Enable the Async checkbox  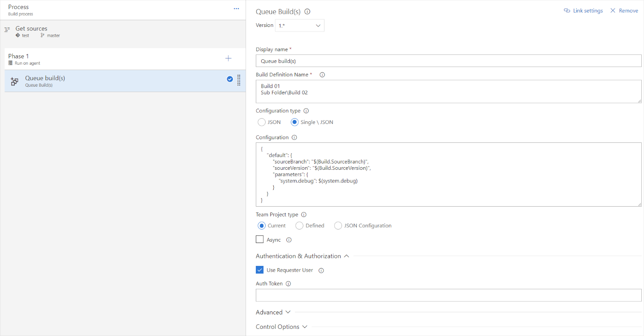click(x=259, y=239)
